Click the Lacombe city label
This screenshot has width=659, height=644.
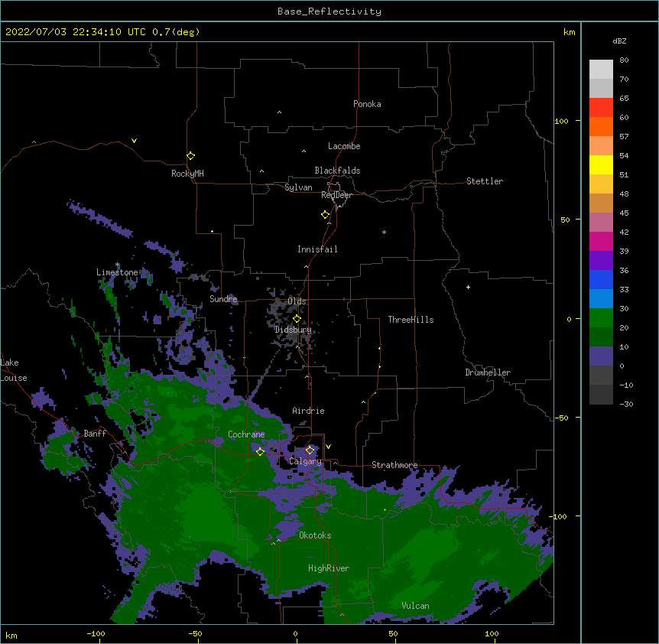(x=344, y=146)
